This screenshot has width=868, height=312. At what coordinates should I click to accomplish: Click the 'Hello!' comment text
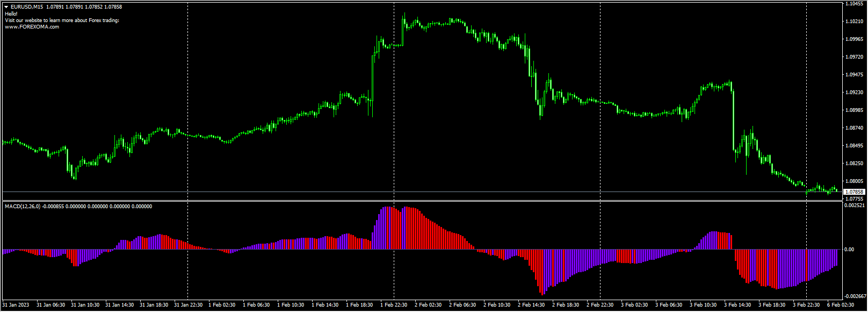11,14
